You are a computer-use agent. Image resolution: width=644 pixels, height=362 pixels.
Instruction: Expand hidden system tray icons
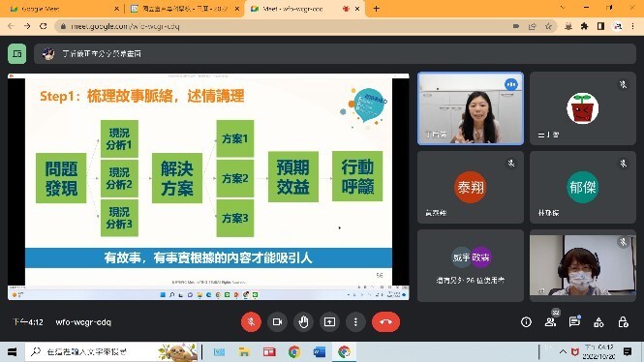coord(563,351)
